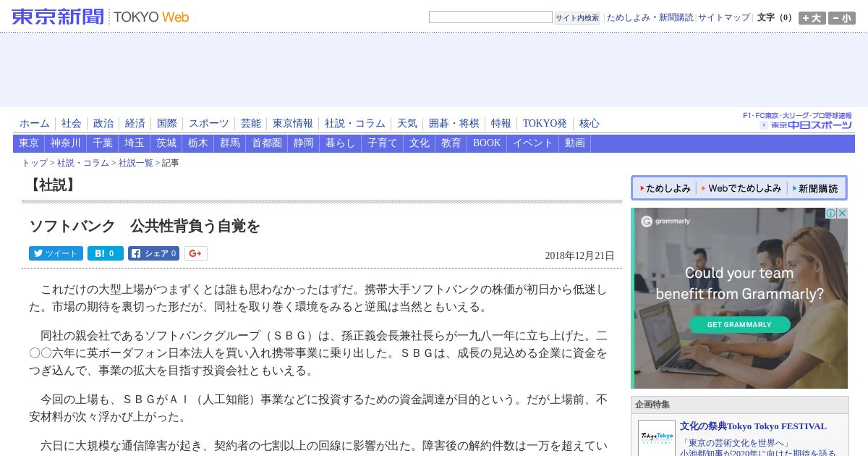Open the 政治 news section
The image size is (868, 456).
pos(103,124)
